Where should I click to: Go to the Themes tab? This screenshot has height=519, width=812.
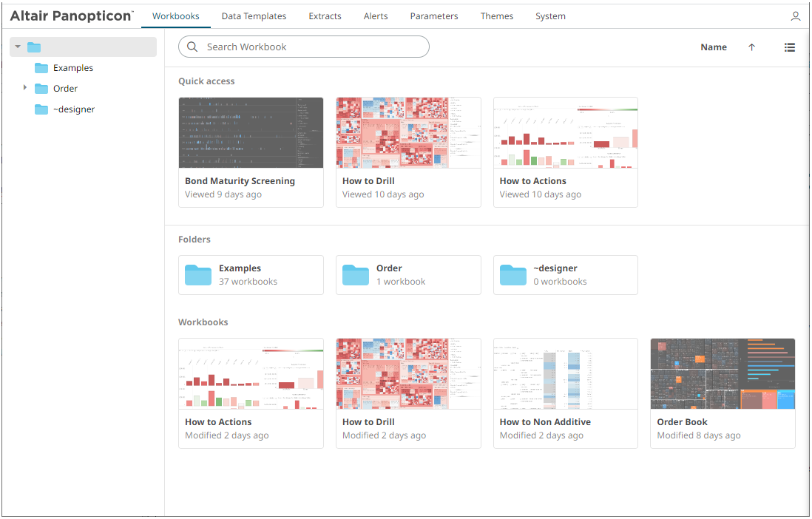[497, 16]
